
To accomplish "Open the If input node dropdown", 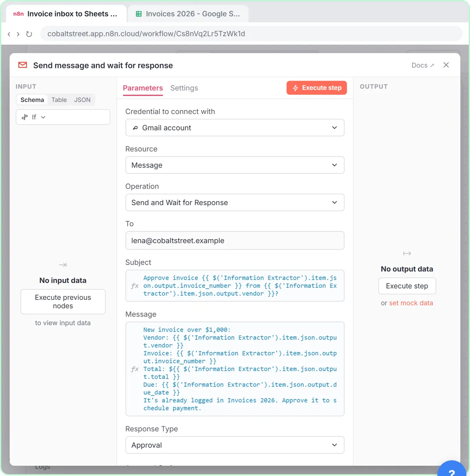I will [63, 117].
